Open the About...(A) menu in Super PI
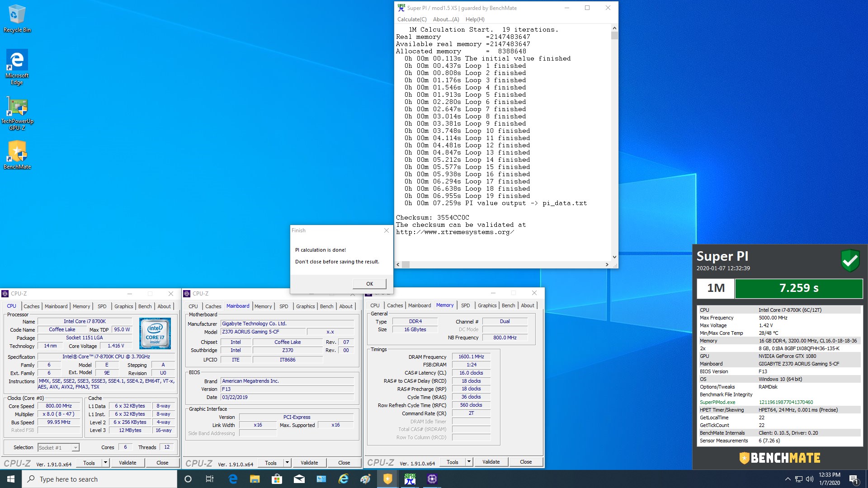 [x=446, y=19]
